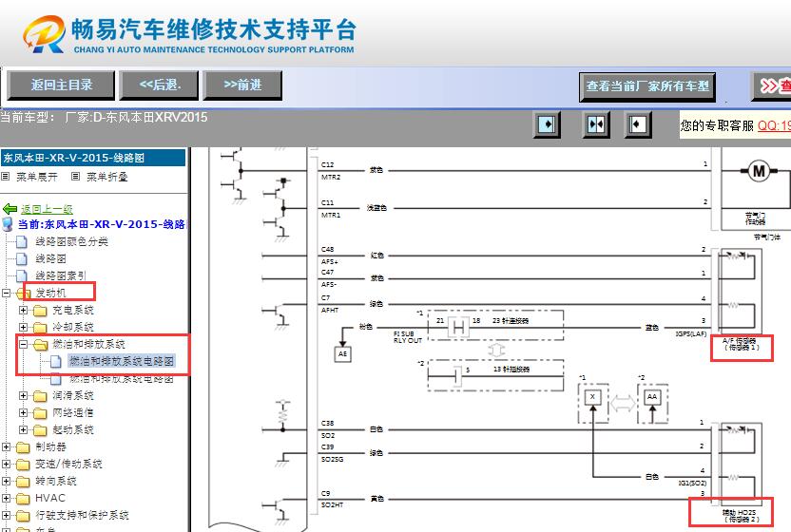
Task: Select the 东风本田-XR-V-2015-线路图 header tab
Action: click(x=93, y=158)
